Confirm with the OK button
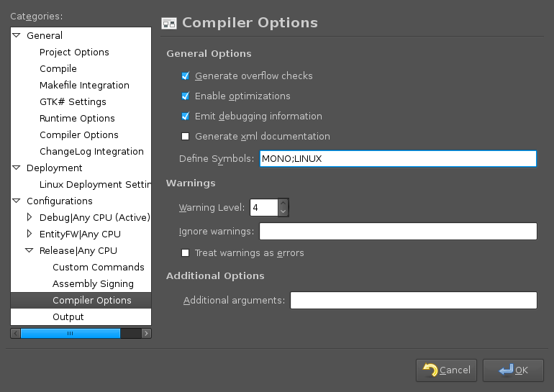The height and width of the screenshot is (392, 554). click(513, 370)
